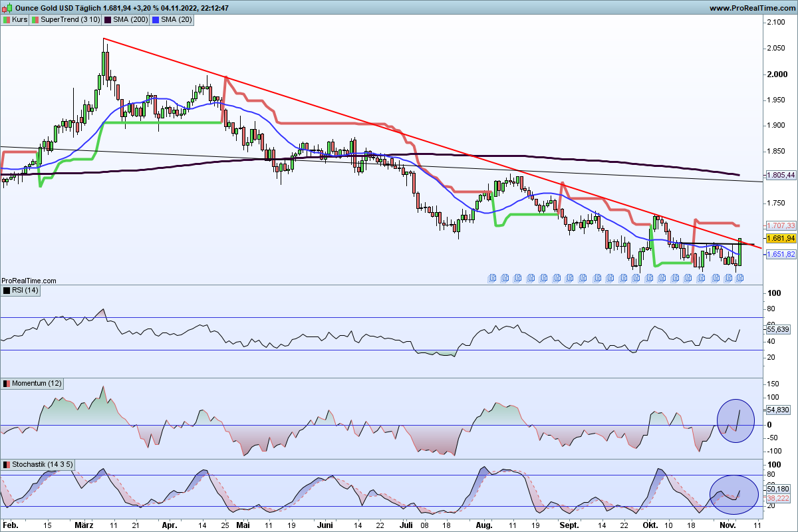This screenshot has width=798, height=532.
Task: Click the 2.050 price axis label
Action: coord(775,49)
